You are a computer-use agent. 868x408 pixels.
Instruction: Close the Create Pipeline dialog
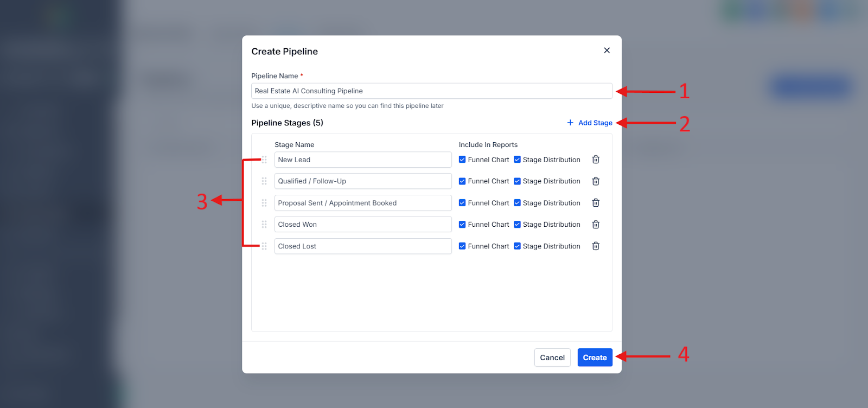(606, 50)
